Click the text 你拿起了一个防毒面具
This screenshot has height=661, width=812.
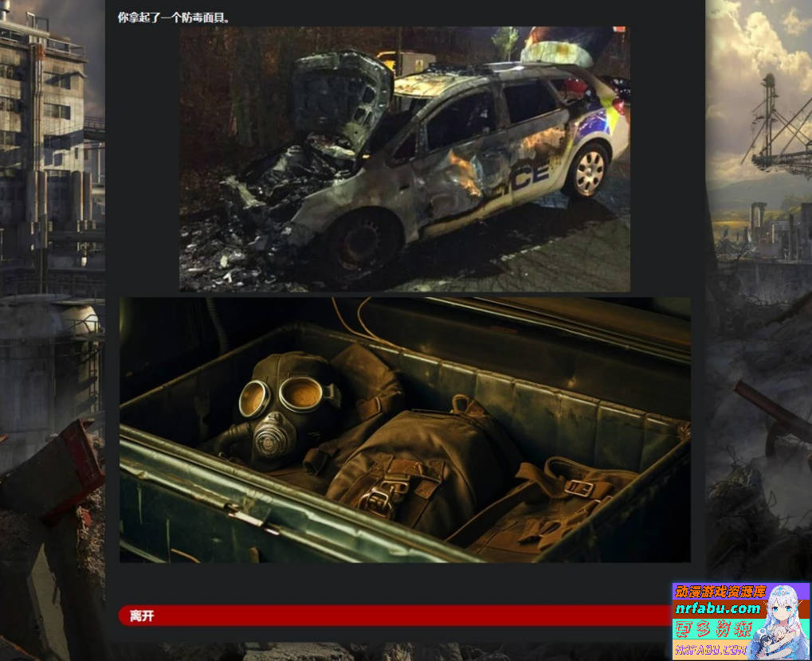click(x=174, y=18)
